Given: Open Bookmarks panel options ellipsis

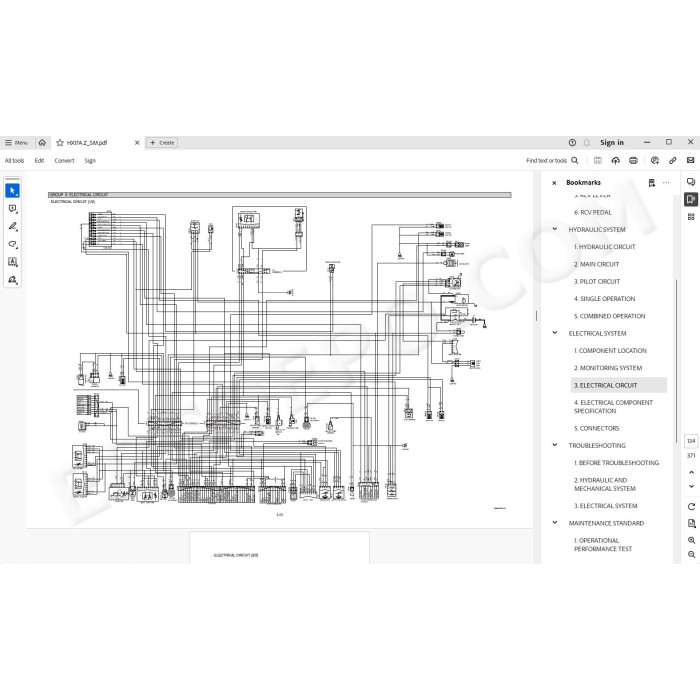Looking at the screenshot, I should (x=666, y=183).
